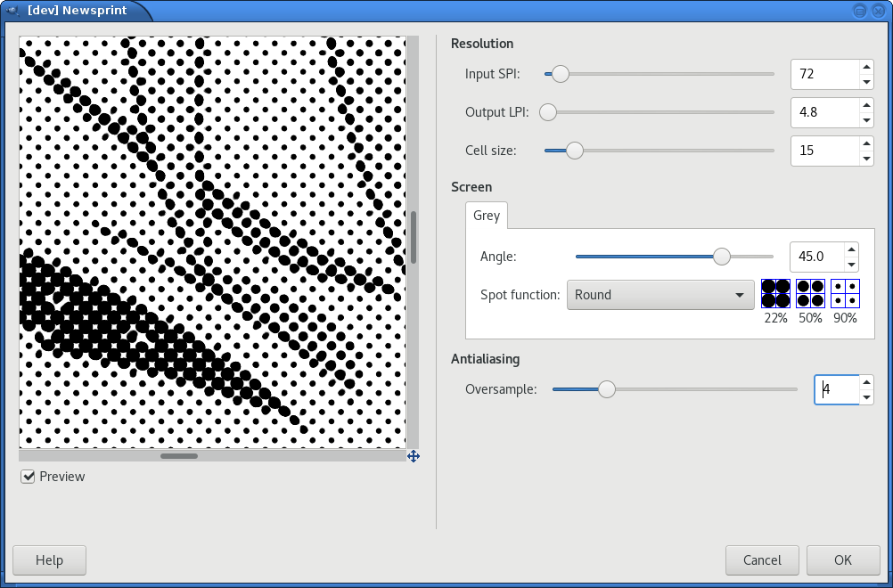Decrease Angle value with down arrow
Viewport: 893px width, 588px height.
click(x=851, y=265)
